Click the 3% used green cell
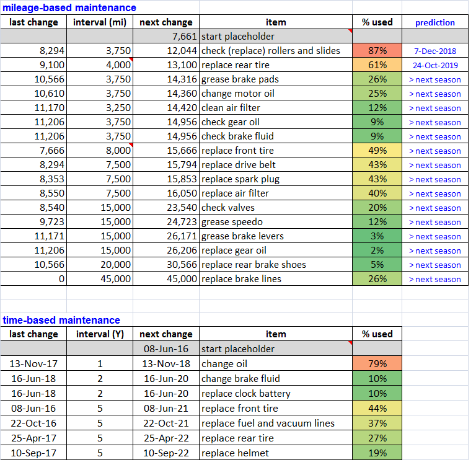This screenshot has height=470, width=476. pos(377,236)
